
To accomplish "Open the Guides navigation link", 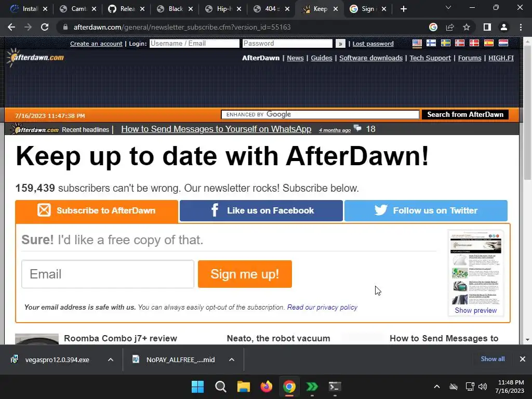I will click(x=321, y=58).
